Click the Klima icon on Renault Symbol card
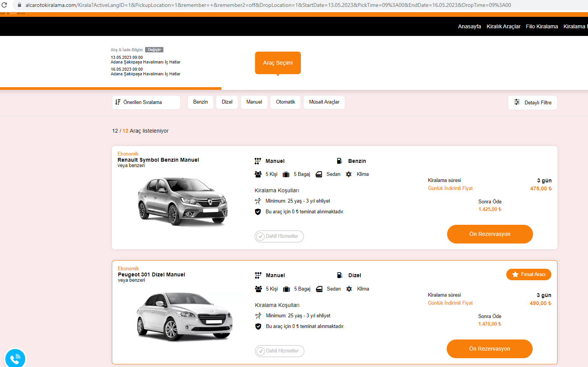This screenshot has width=588, height=367. point(349,174)
